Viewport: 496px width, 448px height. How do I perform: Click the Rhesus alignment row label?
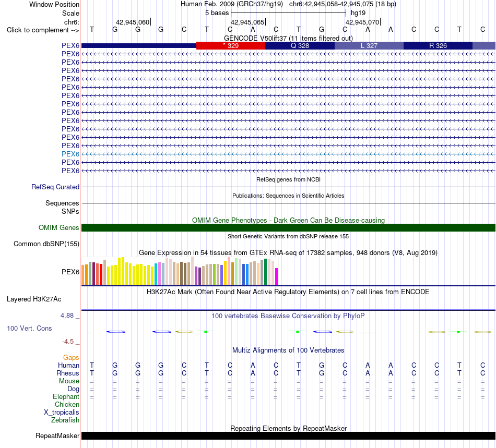[68, 373]
